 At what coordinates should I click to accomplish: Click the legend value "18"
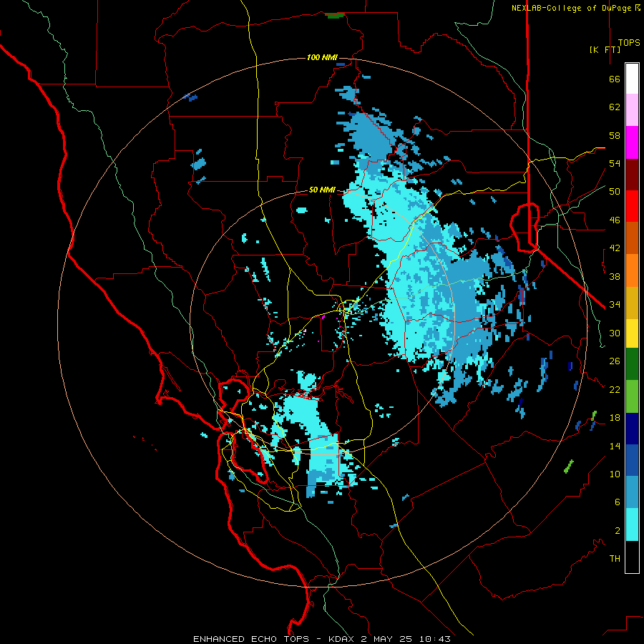pyautogui.click(x=615, y=418)
